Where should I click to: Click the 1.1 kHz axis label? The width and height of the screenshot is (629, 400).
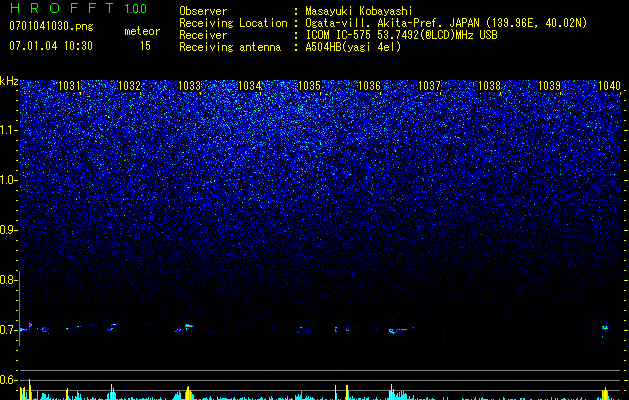(9, 131)
